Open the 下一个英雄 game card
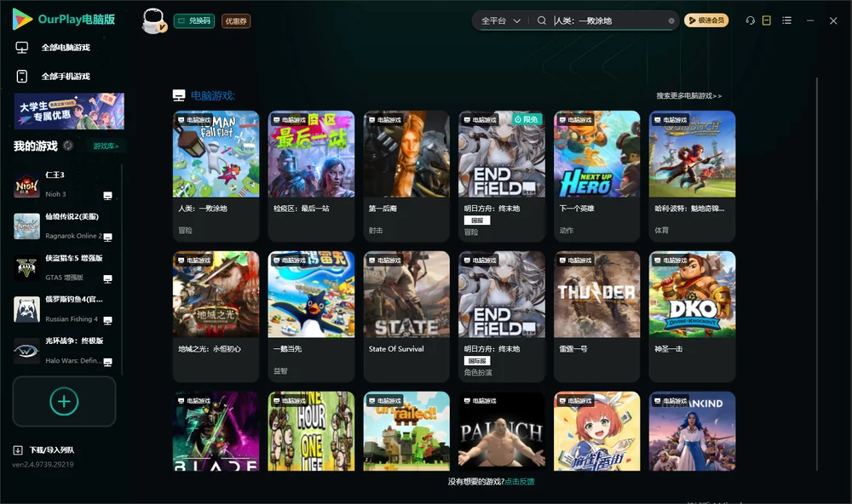 pyautogui.click(x=596, y=176)
